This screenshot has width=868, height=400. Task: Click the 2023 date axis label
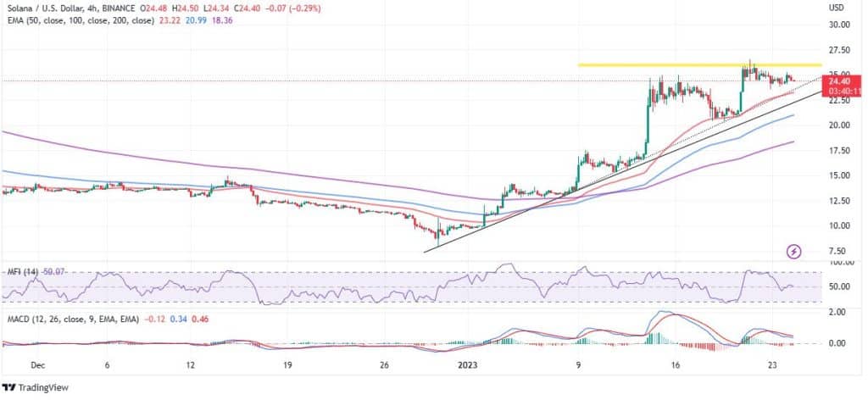468,366
